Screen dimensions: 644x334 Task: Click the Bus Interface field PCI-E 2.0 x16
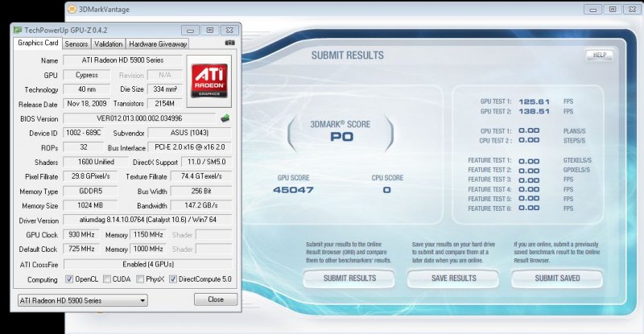tap(189, 147)
